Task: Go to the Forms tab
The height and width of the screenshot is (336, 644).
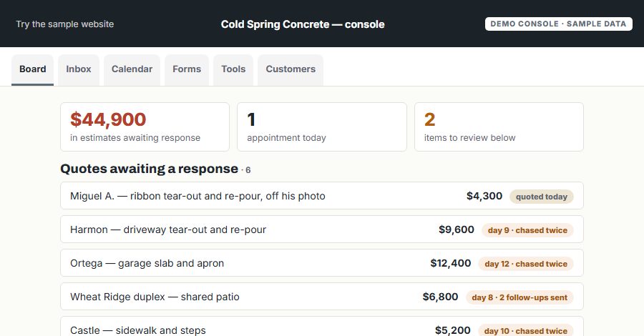Action: coord(187,69)
